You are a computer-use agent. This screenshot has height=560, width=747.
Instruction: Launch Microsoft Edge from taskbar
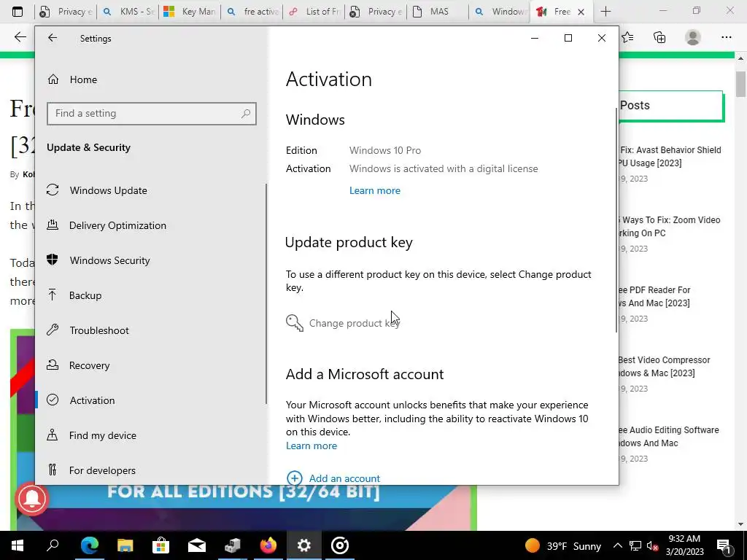tap(90, 545)
